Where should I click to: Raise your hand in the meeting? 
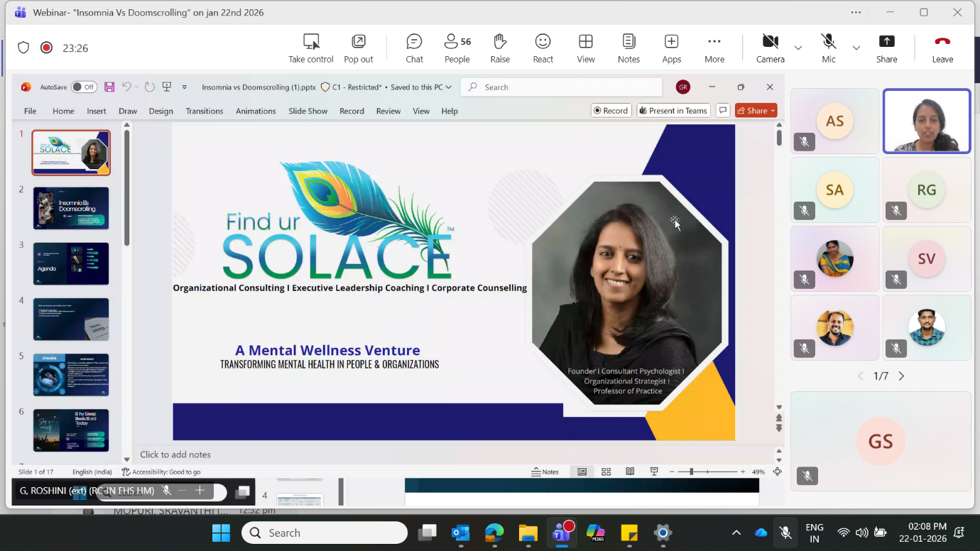[x=500, y=48]
